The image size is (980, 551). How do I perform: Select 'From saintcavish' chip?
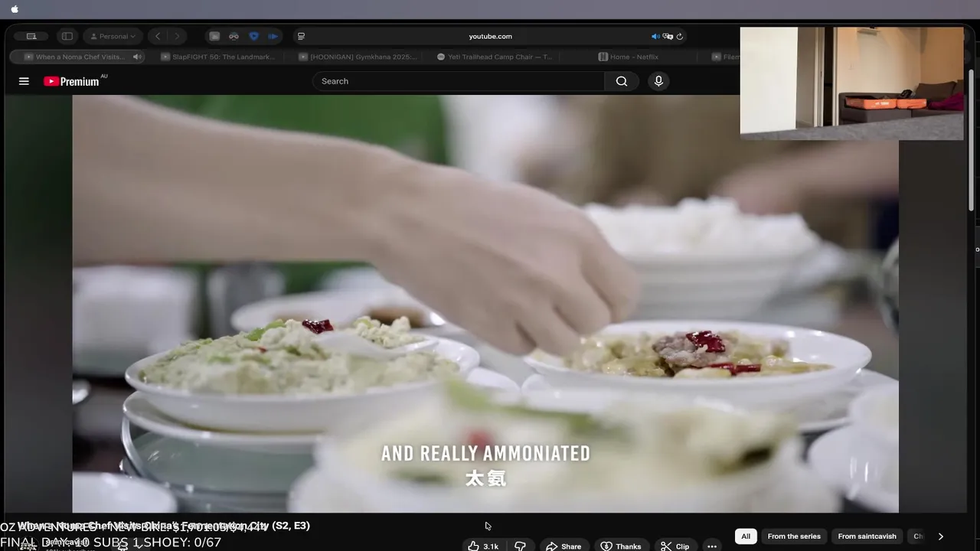(x=867, y=536)
